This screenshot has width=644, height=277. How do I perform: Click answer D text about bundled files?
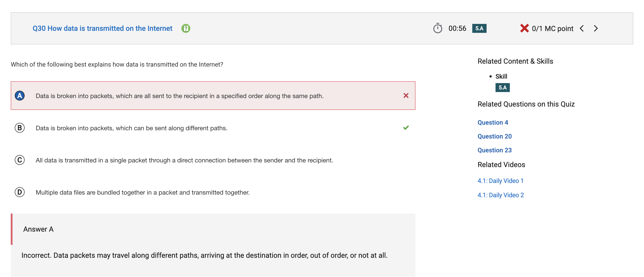(142, 193)
